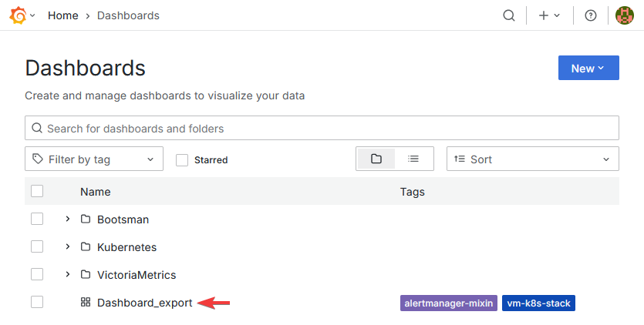Expand the Kubernetes folder chevron
Viewport: 644px width, 325px height.
point(67,247)
